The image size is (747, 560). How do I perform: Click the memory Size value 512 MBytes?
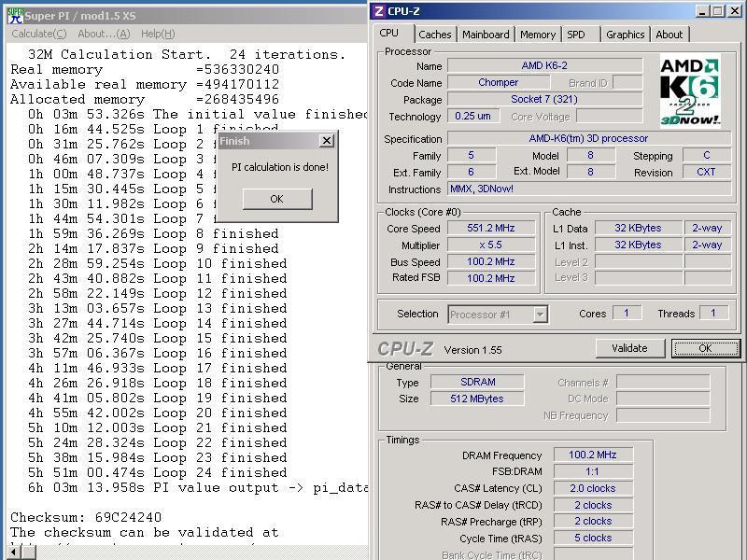477,399
